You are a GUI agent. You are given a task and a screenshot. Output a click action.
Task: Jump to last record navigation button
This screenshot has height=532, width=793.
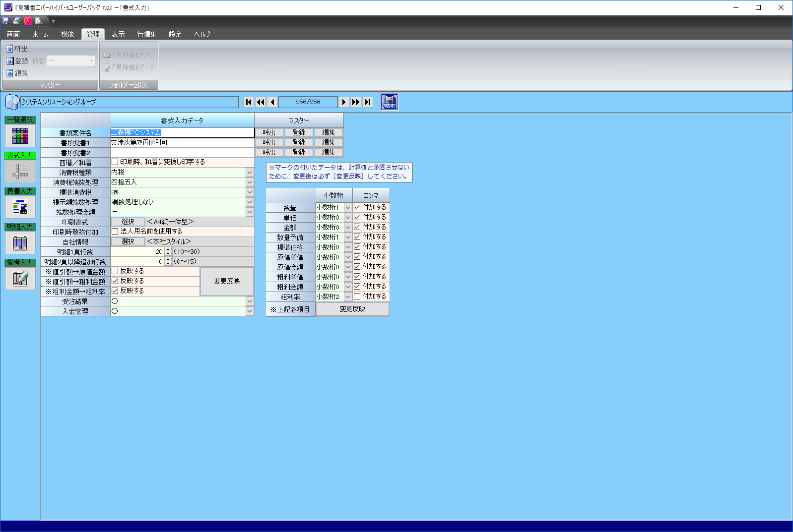point(367,102)
